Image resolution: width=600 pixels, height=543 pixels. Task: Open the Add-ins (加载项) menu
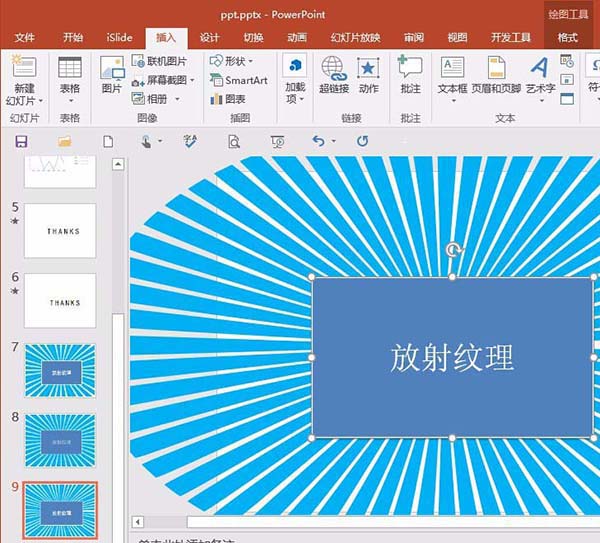pyautogui.click(x=295, y=79)
